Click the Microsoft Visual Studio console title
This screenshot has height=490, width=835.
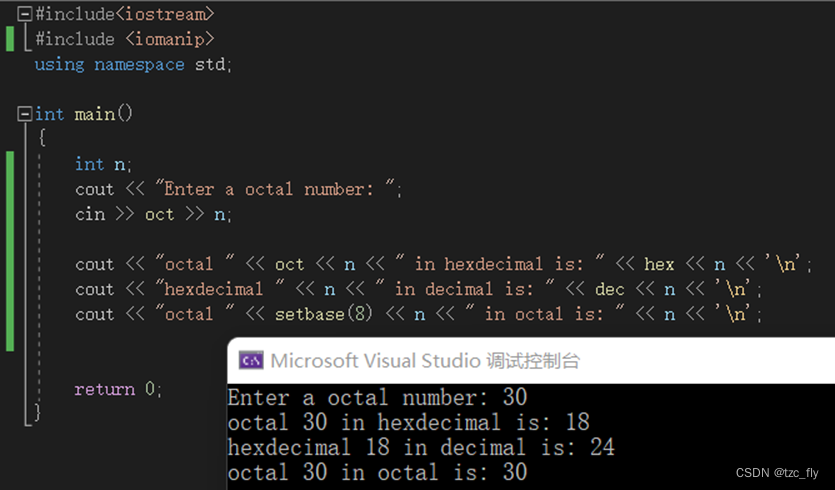point(425,361)
